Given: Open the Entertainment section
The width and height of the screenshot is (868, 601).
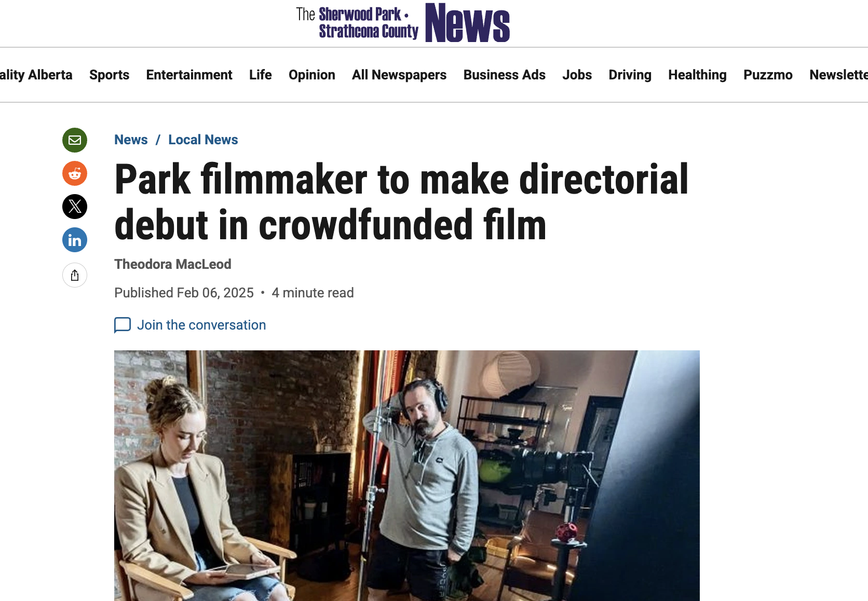Looking at the screenshot, I should (189, 75).
